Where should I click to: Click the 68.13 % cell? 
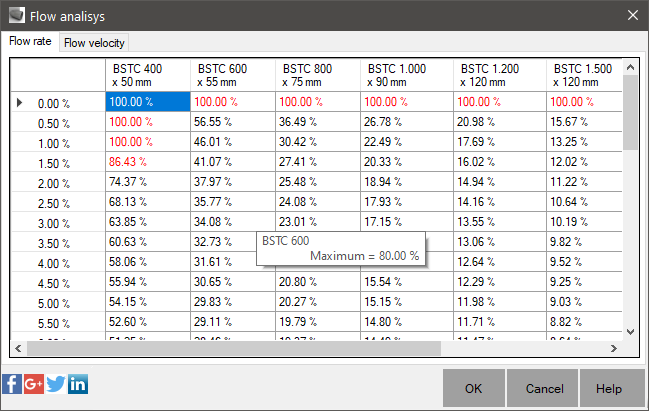click(148, 202)
